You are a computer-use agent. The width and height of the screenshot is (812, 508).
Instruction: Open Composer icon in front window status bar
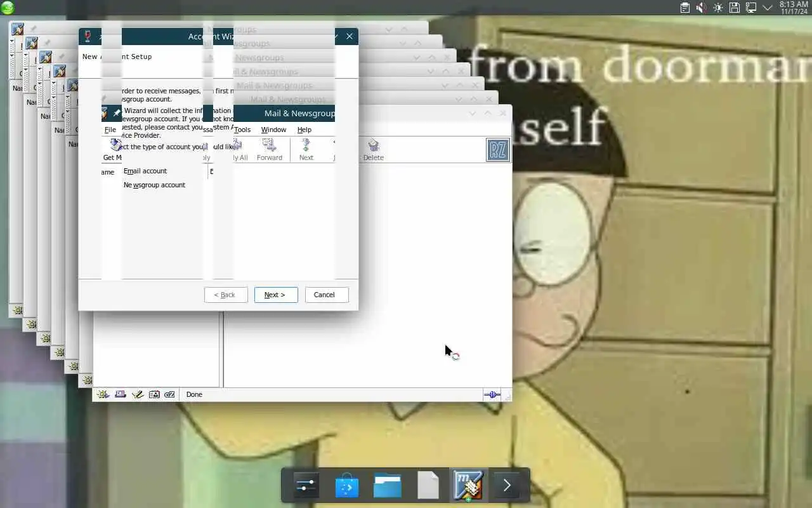coord(137,394)
